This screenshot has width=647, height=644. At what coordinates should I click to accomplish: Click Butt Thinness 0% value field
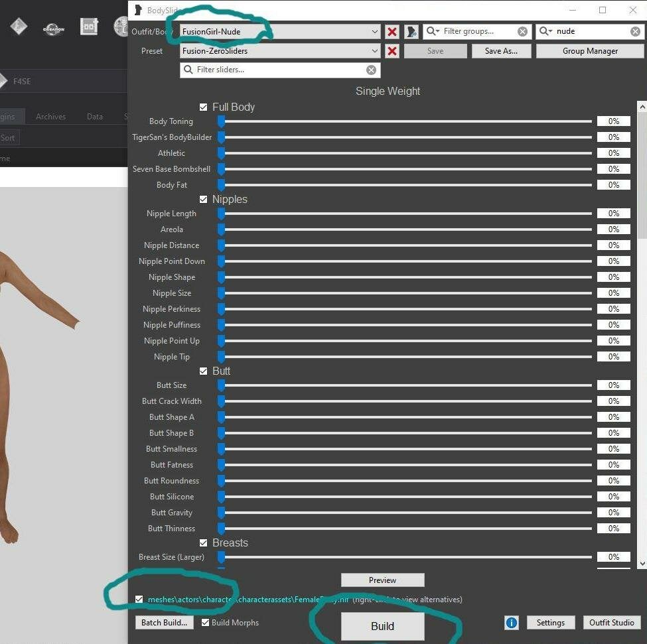[x=614, y=529]
